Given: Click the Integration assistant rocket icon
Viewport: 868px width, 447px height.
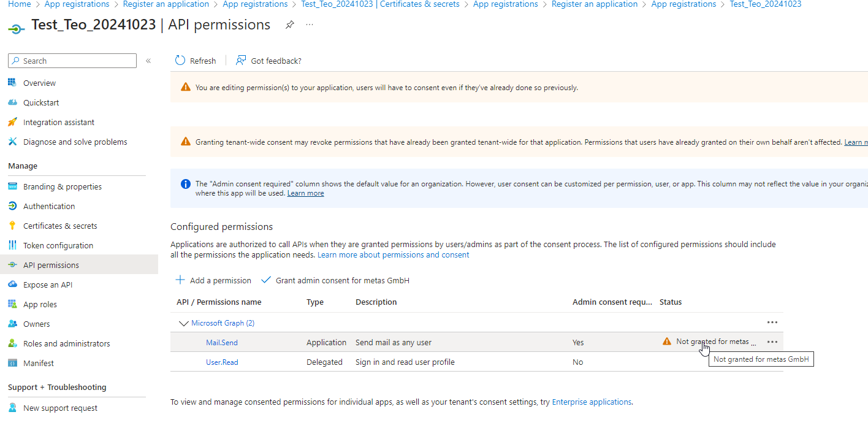Looking at the screenshot, I should tap(12, 122).
